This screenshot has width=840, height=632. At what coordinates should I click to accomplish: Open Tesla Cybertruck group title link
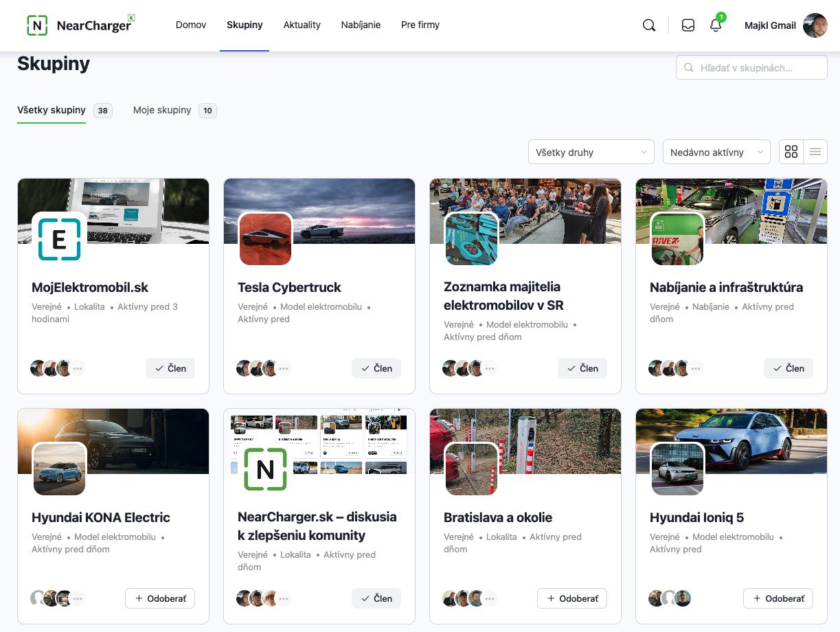click(x=289, y=287)
